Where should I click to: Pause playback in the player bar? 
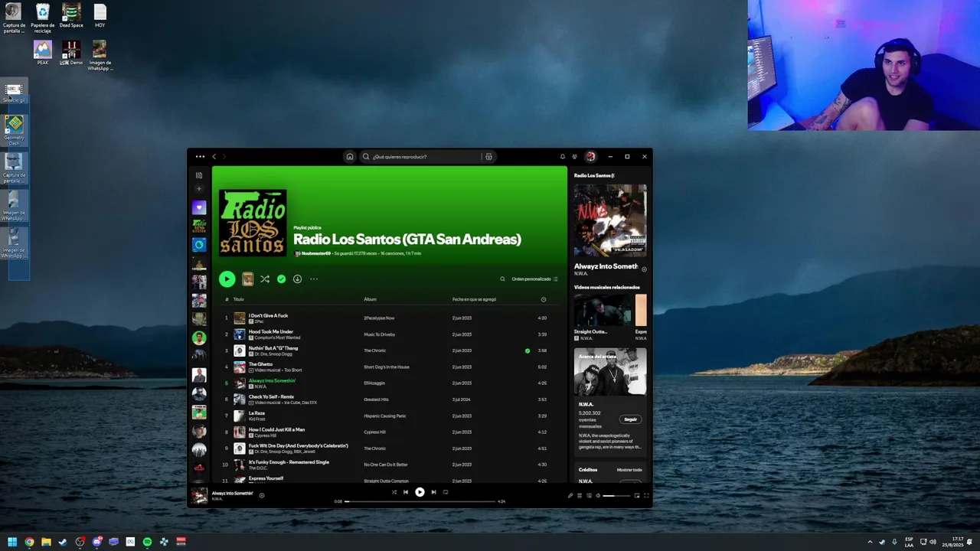pyautogui.click(x=420, y=492)
